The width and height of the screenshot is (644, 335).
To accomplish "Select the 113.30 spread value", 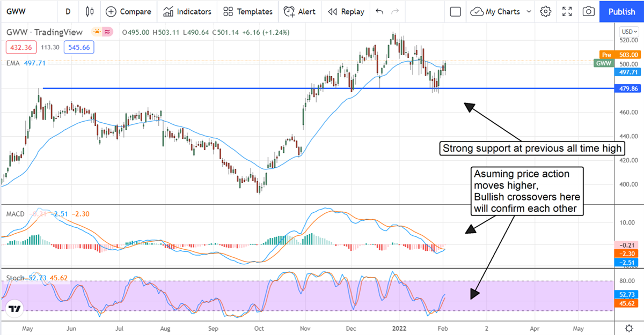I will (49, 47).
